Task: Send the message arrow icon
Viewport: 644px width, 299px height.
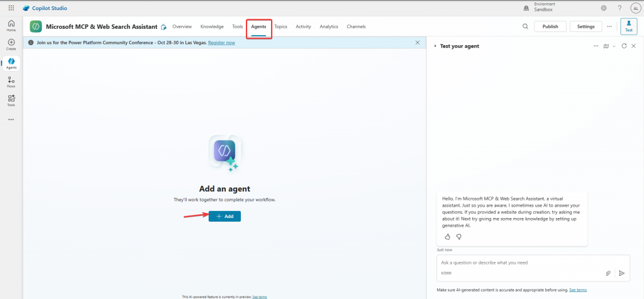Action: 622,273
